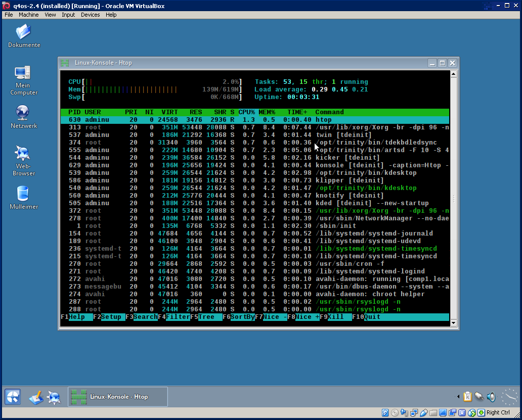Click the volume speaker tray icon
Image resolution: width=522 pixels, height=420 pixels.
tap(490, 397)
